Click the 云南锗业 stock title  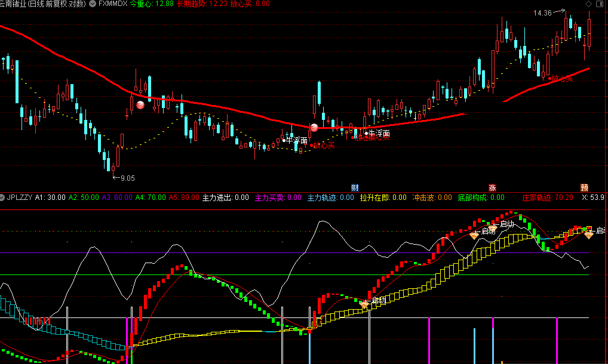pyautogui.click(x=42, y=4)
